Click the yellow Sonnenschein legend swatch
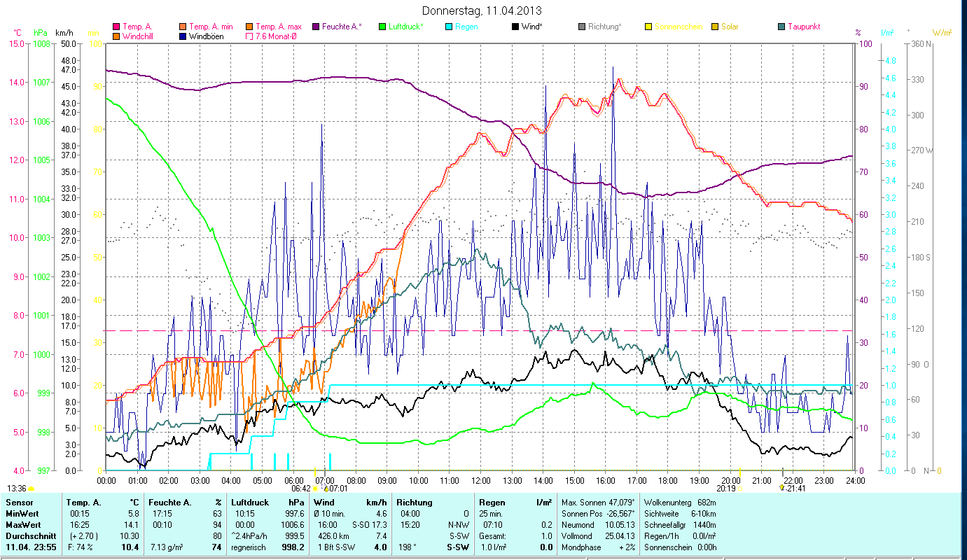This screenshot has width=967, height=560. [648, 27]
